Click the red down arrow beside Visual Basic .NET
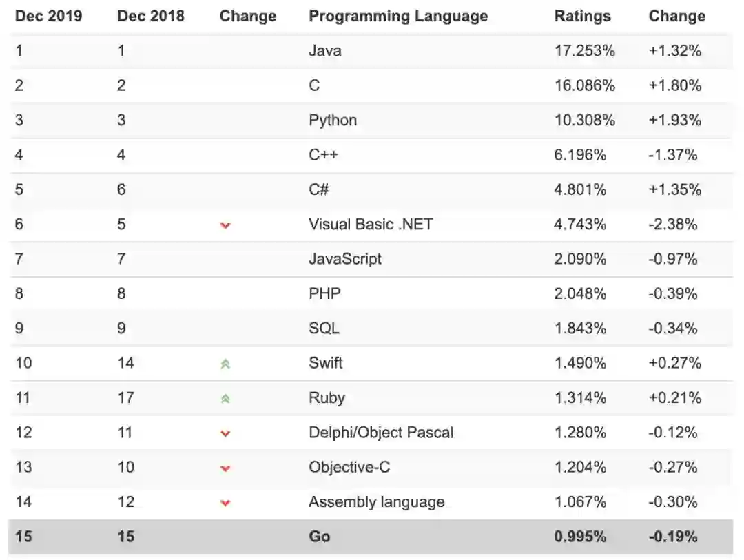 tap(225, 225)
